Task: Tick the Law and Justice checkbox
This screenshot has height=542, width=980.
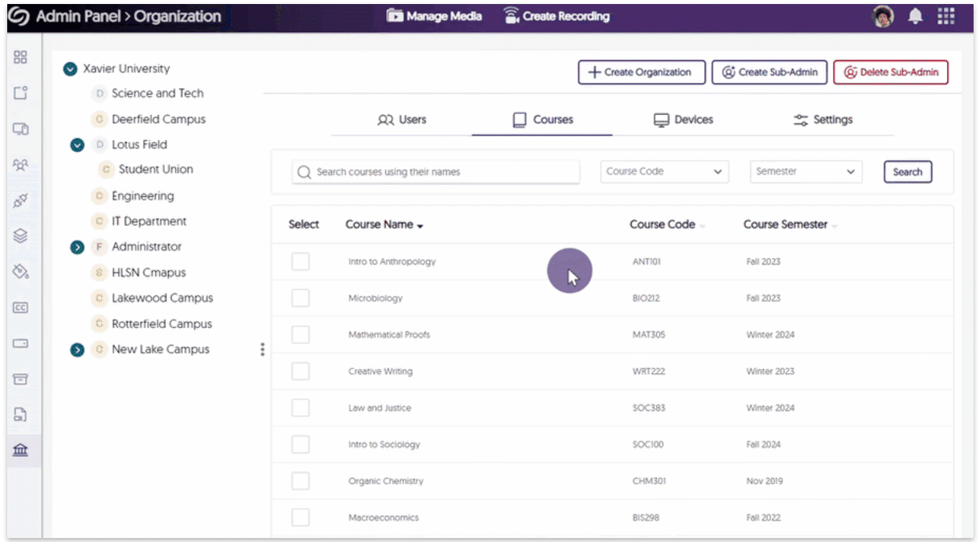Action: (301, 408)
